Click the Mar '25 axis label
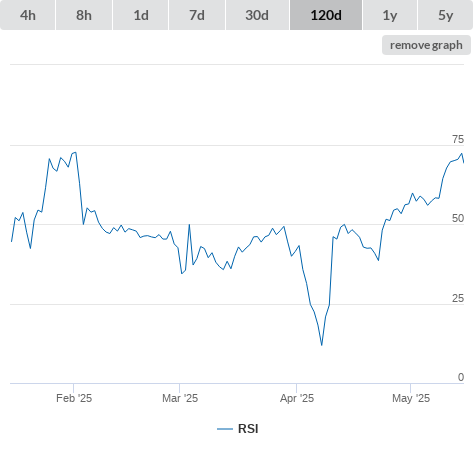 (x=180, y=398)
